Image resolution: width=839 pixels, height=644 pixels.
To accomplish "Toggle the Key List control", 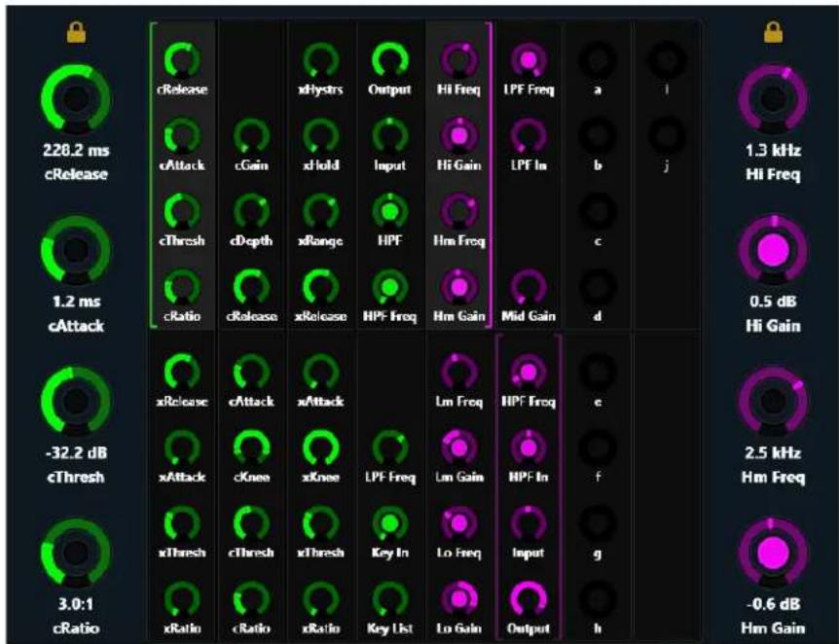I will point(389,599).
